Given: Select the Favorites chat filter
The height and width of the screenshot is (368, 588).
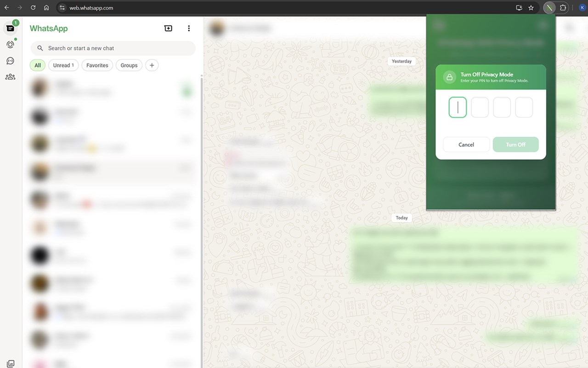Looking at the screenshot, I should click(97, 65).
